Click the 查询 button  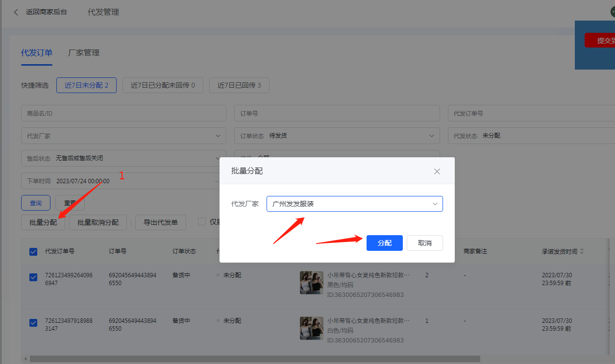pyautogui.click(x=36, y=203)
